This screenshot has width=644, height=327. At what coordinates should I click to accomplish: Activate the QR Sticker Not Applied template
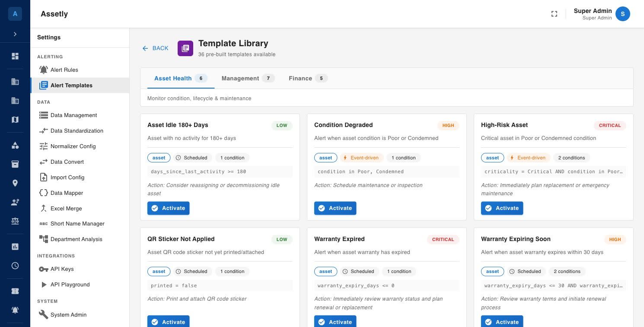point(169,322)
